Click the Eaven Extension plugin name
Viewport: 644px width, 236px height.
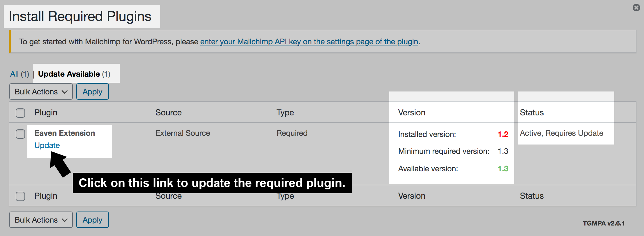coord(65,133)
